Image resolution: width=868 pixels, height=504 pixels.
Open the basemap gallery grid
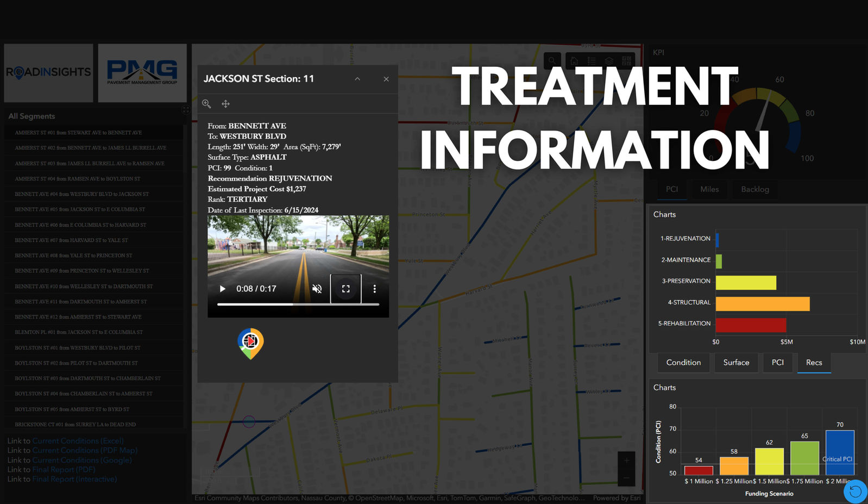click(x=627, y=61)
